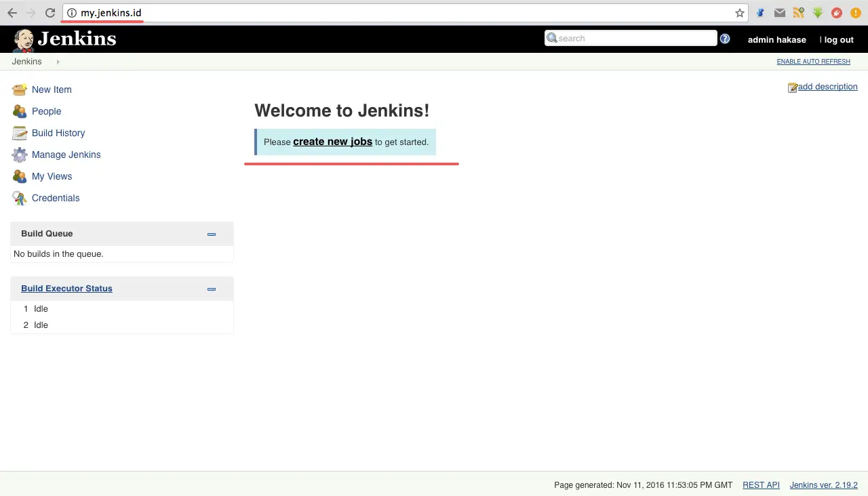The width and height of the screenshot is (868, 496).
Task: Open My Views link
Action: (52, 176)
